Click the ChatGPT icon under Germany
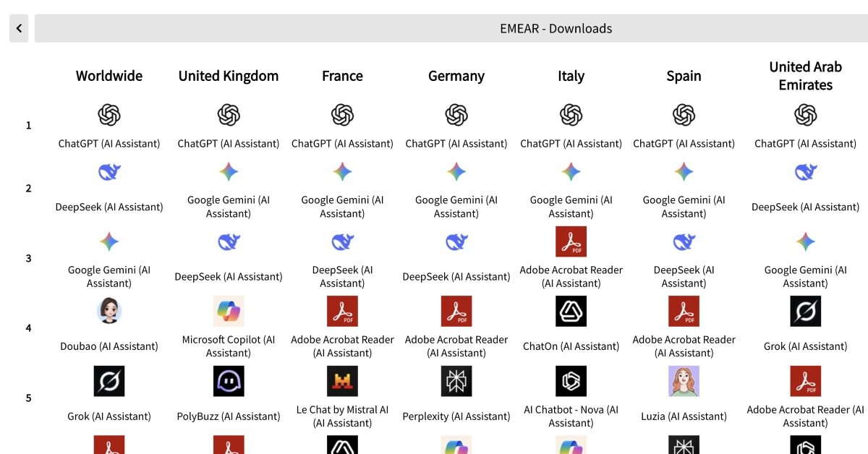 456,115
